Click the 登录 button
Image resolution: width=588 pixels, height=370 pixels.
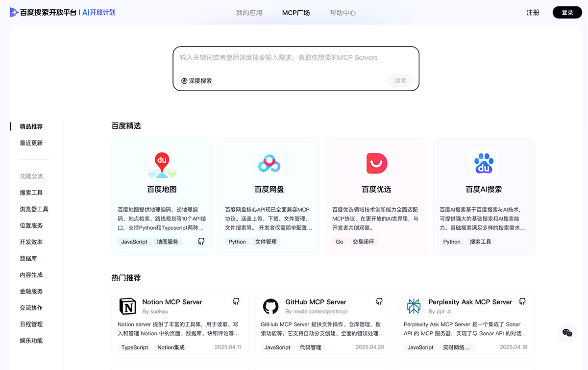tap(567, 12)
